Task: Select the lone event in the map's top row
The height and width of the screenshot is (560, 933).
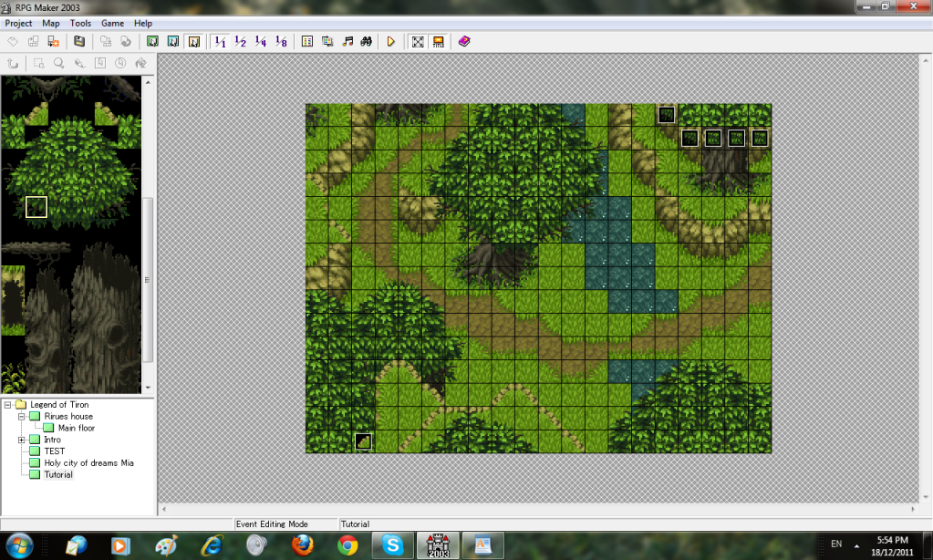Action: pyautogui.click(x=667, y=115)
